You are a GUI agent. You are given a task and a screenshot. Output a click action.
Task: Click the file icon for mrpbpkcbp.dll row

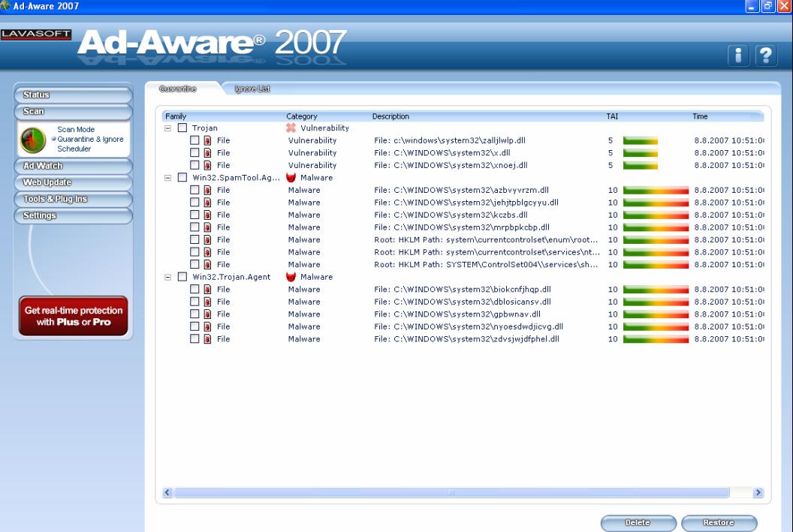pos(207,227)
